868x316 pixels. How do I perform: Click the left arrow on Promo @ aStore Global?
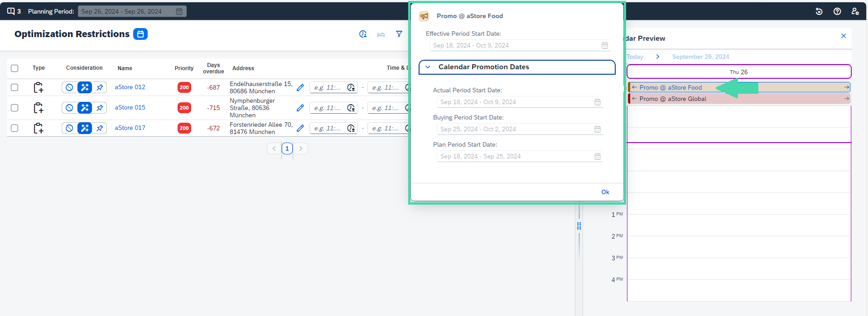[634, 99]
